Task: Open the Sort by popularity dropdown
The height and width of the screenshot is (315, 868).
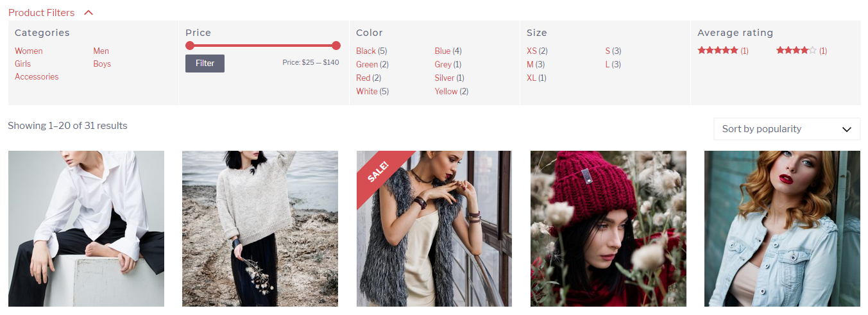Action: click(x=787, y=129)
